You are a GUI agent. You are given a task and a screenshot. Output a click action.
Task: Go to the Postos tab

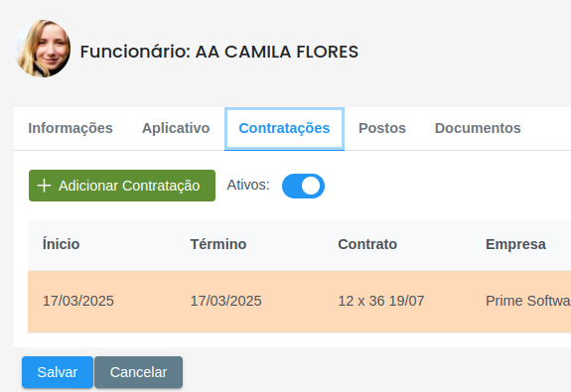coord(382,128)
